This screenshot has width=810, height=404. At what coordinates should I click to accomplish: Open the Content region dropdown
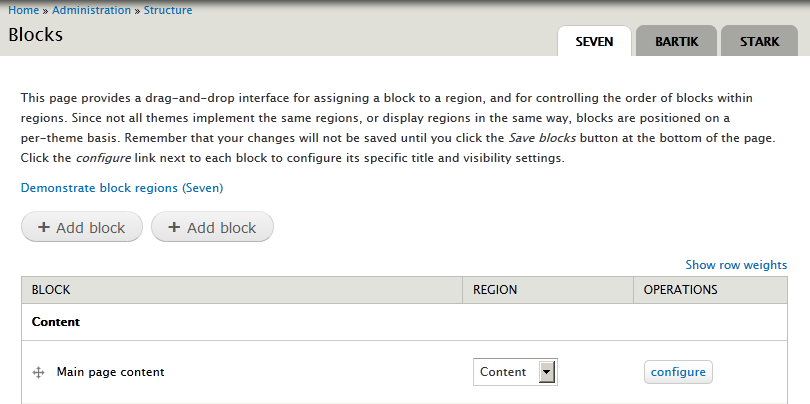click(515, 372)
